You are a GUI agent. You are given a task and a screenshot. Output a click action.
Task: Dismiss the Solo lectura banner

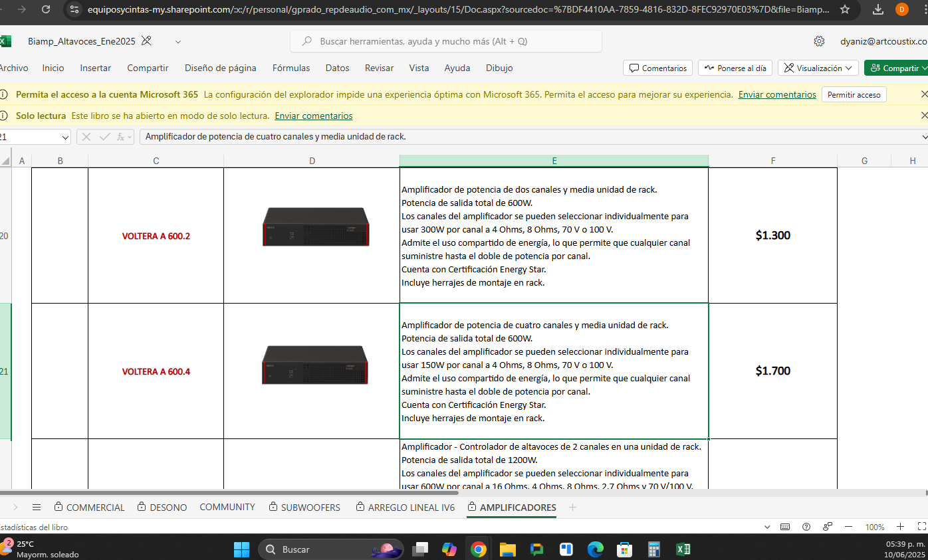coord(923,116)
